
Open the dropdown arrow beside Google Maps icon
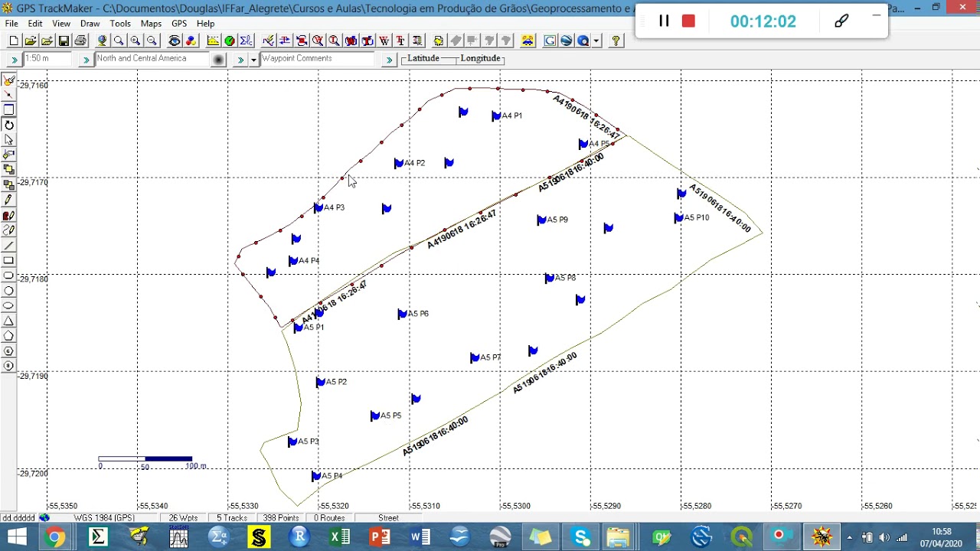click(596, 41)
